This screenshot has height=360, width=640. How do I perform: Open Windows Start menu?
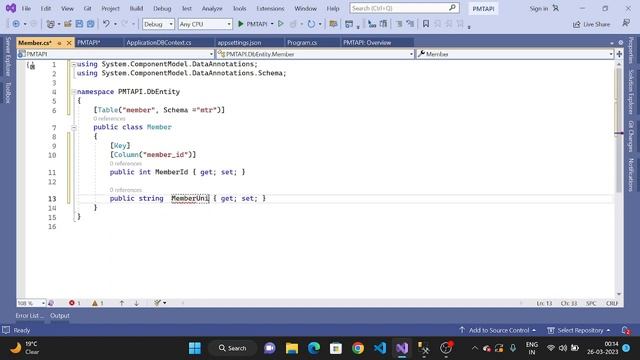tap(195, 348)
